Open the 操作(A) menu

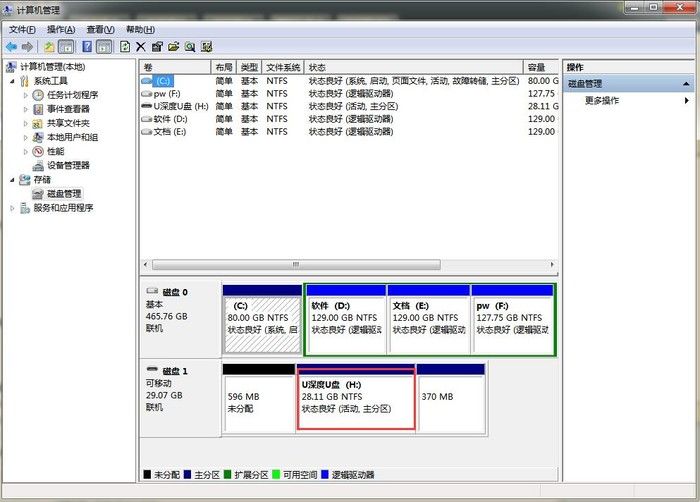(60, 30)
